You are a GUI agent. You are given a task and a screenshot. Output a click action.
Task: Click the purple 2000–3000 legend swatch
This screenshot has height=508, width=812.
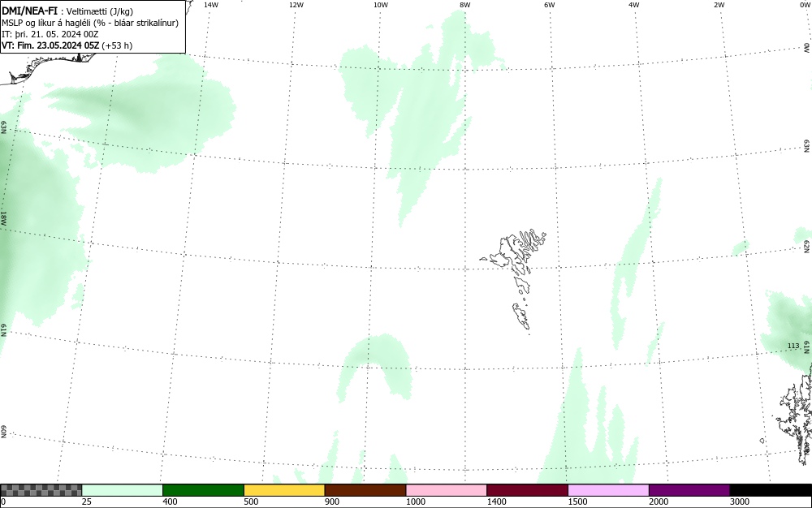(689, 490)
